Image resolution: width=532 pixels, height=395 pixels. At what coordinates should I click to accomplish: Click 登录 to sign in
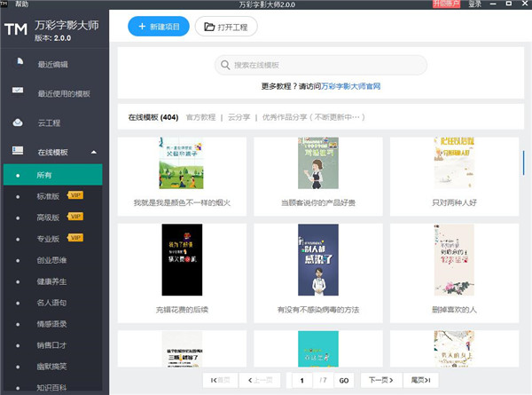(474, 4)
